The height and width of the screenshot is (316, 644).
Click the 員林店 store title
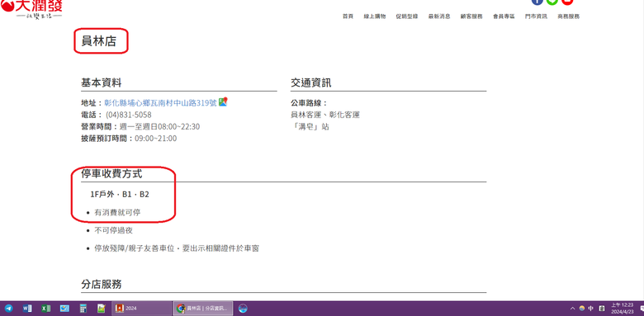pyautogui.click(x=98, y=41)
